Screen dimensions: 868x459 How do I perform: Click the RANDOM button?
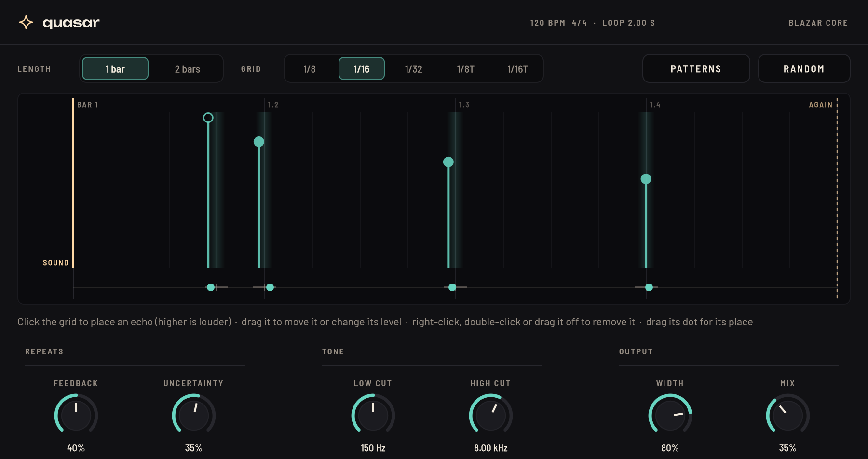coord(804,68)
